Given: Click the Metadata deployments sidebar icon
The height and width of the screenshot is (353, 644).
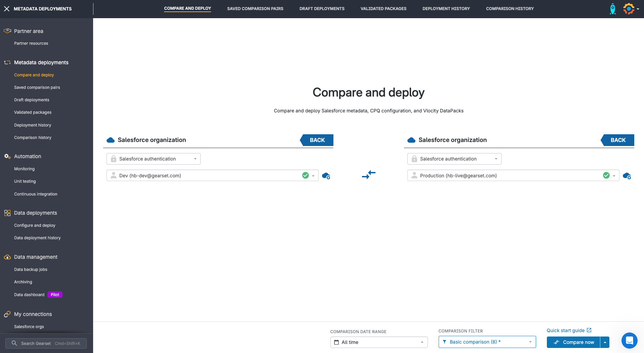Looking at the screenshot, I should pyautogui.click(x=7, y=62).
